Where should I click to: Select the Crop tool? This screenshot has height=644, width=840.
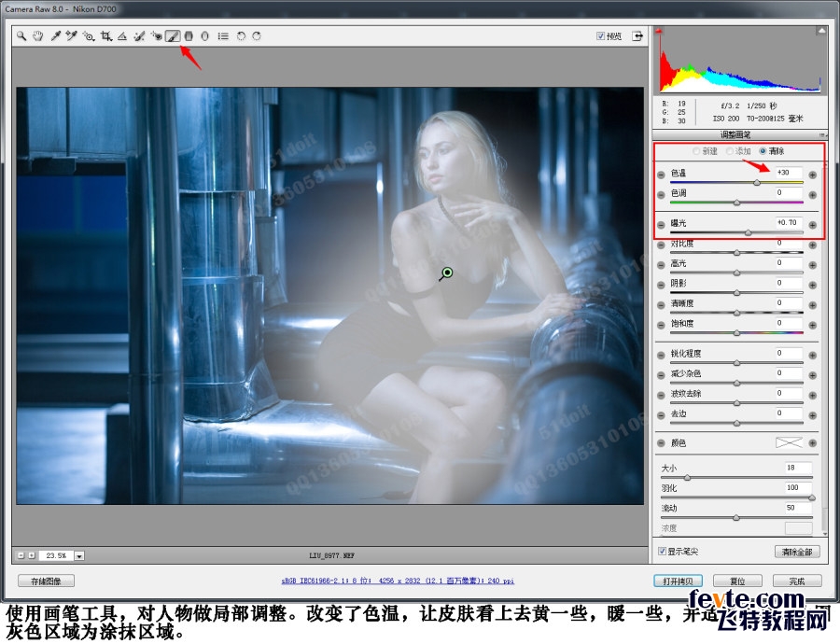(x=106, y=37)
